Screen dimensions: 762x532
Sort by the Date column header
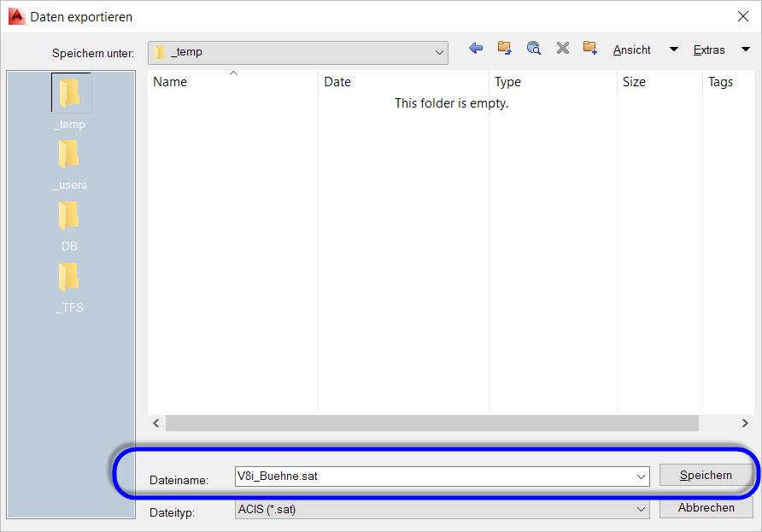point(403,82)
